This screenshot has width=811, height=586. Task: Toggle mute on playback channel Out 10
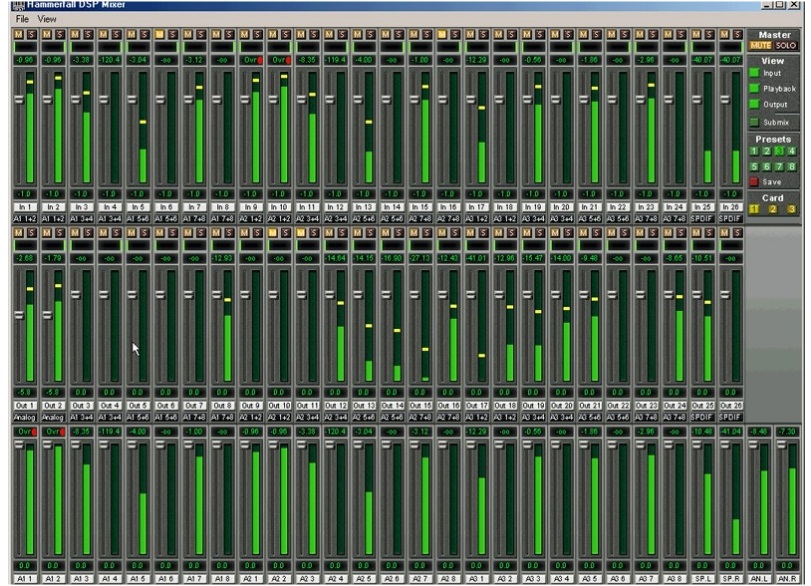(x=273, y=233)
